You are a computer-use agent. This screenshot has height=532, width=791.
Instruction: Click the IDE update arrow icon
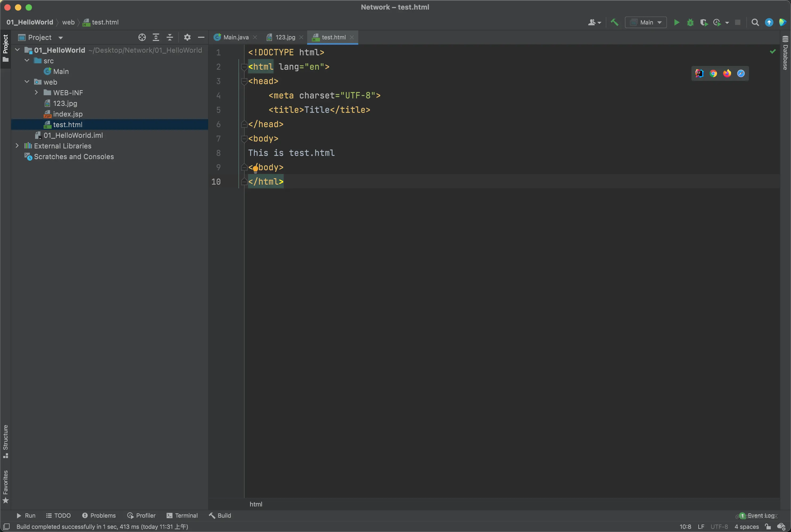pos(769,22)
